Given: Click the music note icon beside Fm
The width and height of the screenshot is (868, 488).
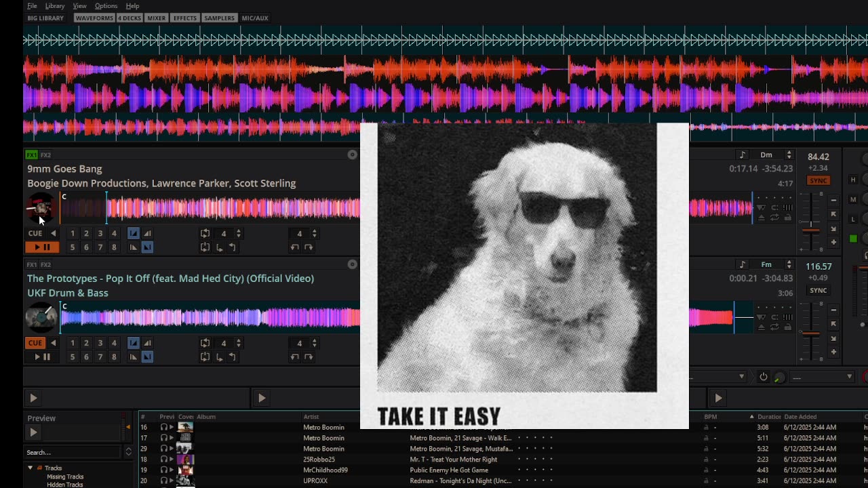Looking at the screenshot, I should 743,265.
